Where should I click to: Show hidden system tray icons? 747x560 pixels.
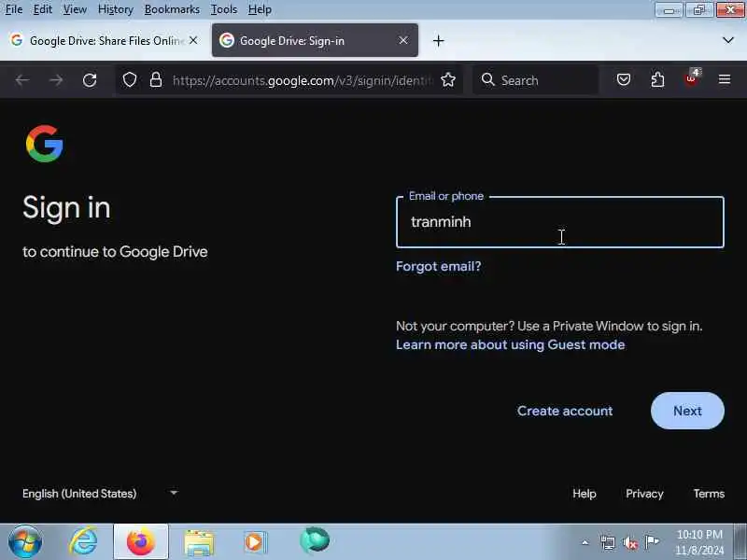pos(585,542)
